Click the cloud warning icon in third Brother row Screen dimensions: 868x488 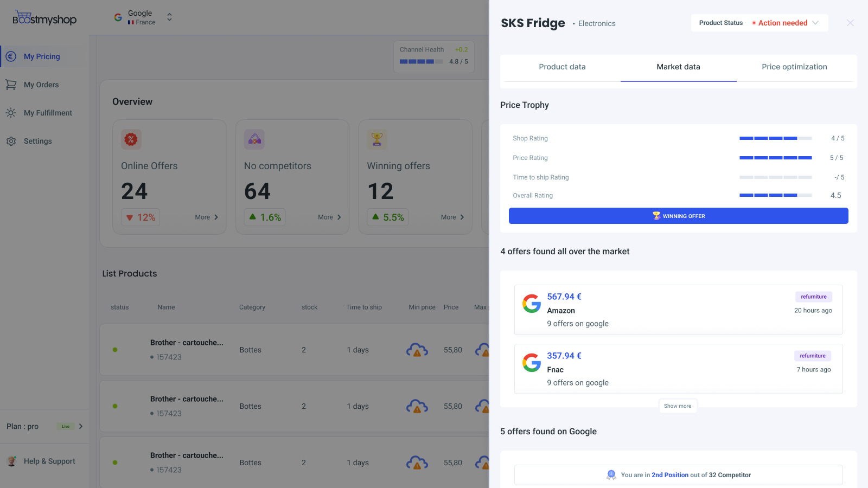click(x=417, y=463)
